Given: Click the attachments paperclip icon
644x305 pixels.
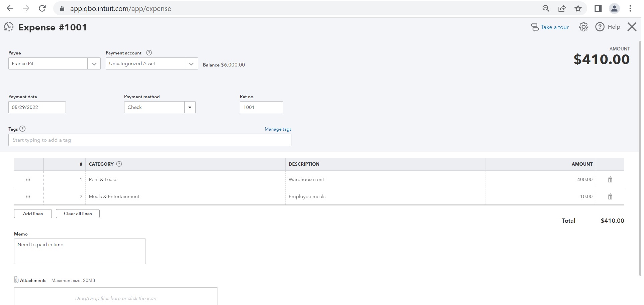Looking at the screenshot, I should tap(16, 280).
